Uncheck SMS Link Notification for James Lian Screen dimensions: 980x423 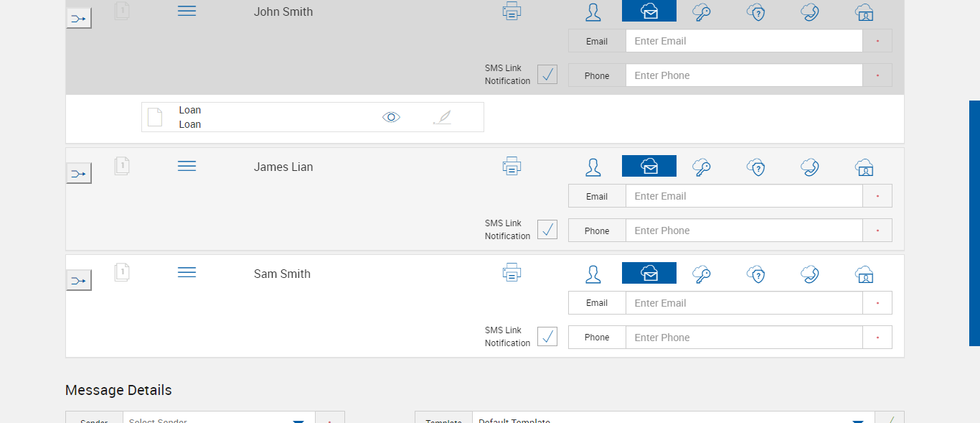(x=547, y=229)
